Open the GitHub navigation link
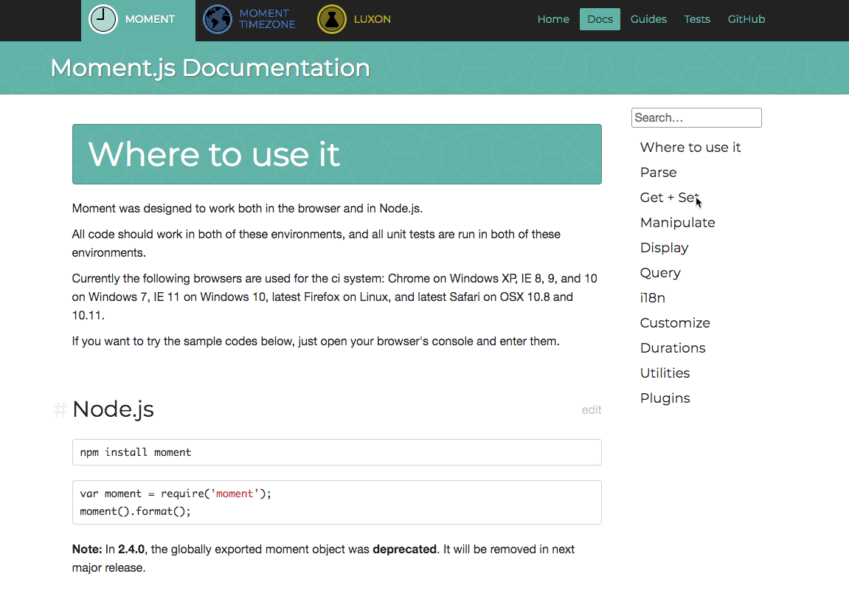Screen dimensions: 849x616 tap(746, 19)
